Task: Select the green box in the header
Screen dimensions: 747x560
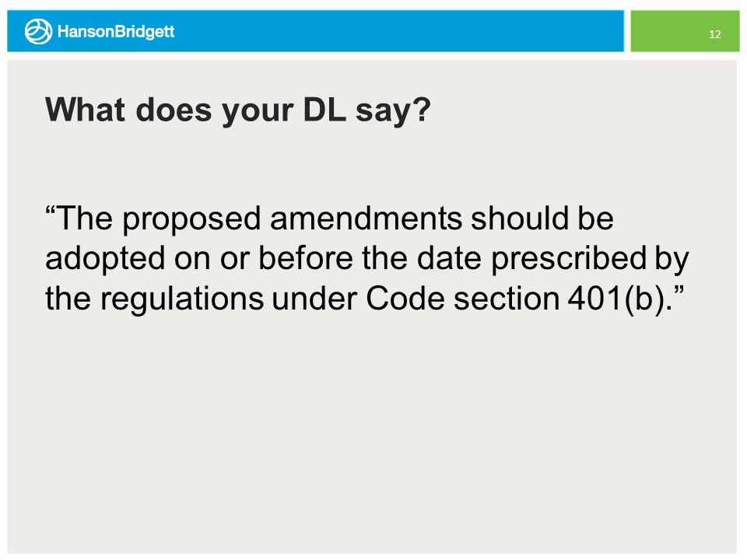Action: pos(685,31)
